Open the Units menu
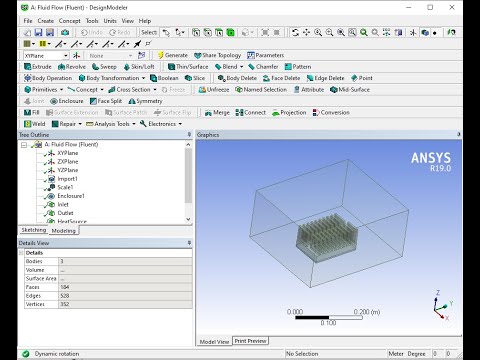The image size is (480, 360). 110,21
